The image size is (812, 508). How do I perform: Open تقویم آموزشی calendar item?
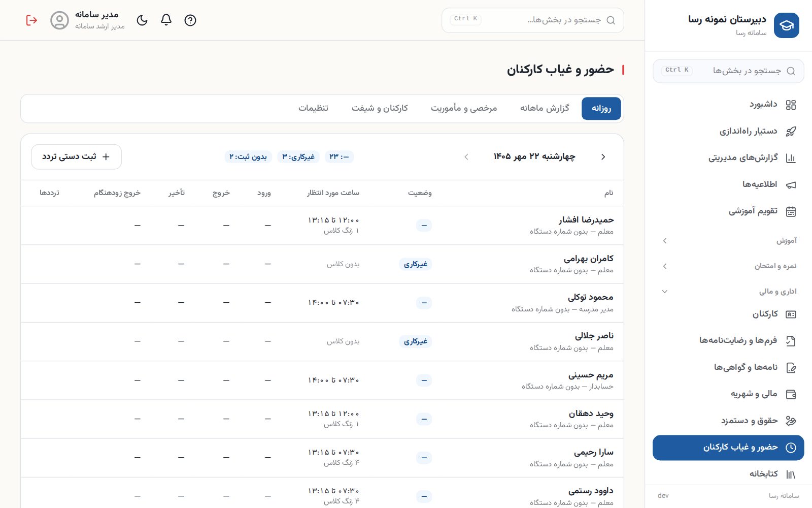click(728, 211)
